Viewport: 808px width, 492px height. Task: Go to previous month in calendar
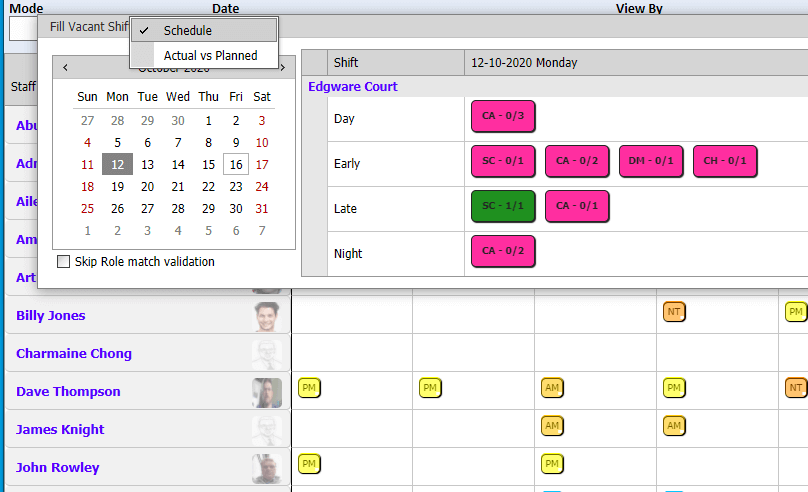[x=65, y=67]
